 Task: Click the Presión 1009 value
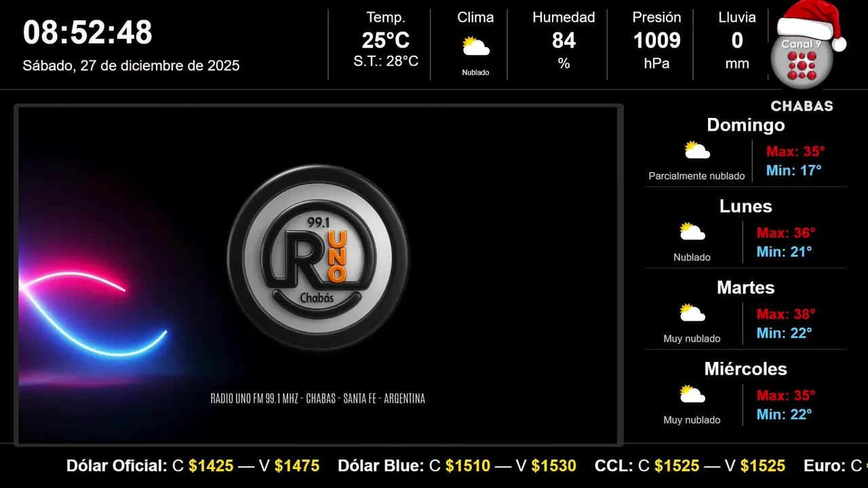[x=656, y=41]
